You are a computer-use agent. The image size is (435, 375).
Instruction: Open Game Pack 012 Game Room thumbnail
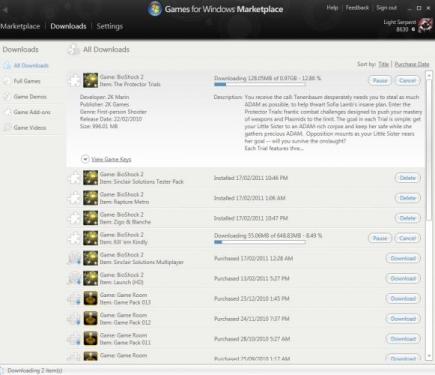coord(90,319)
